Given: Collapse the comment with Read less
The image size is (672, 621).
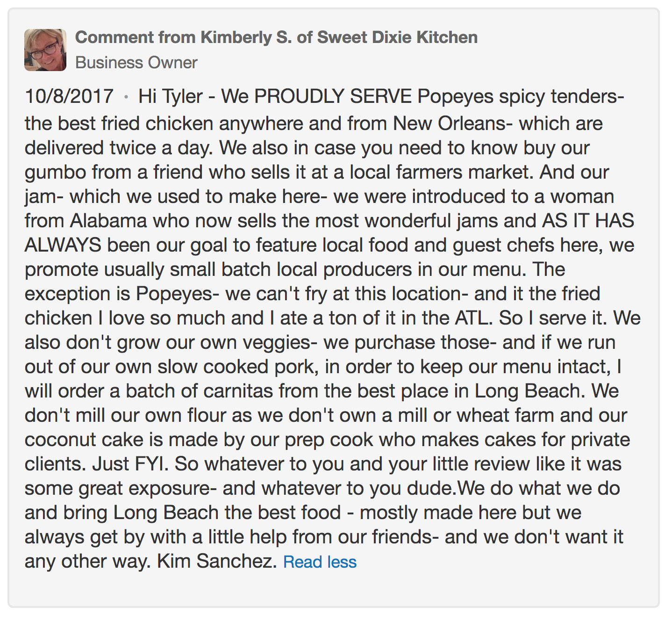Looking at the screenshot, I should point(320,562).
